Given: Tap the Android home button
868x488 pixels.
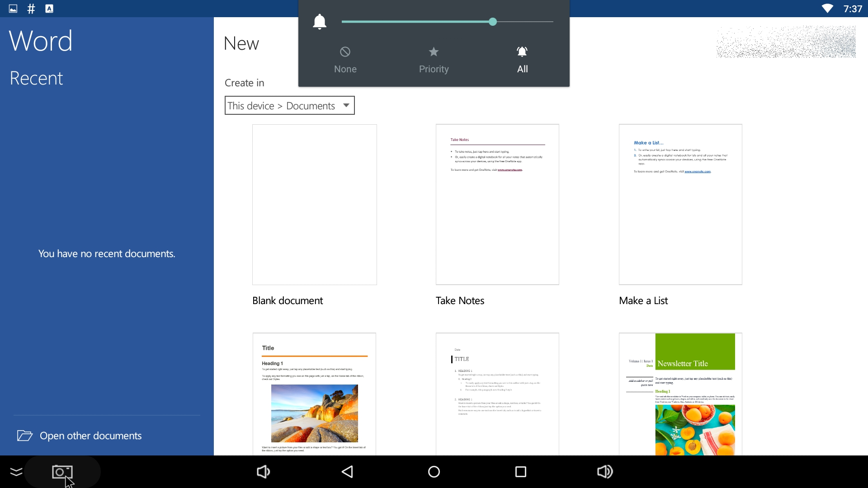Looking at the screenshot, I should click(x=434, y=472).
